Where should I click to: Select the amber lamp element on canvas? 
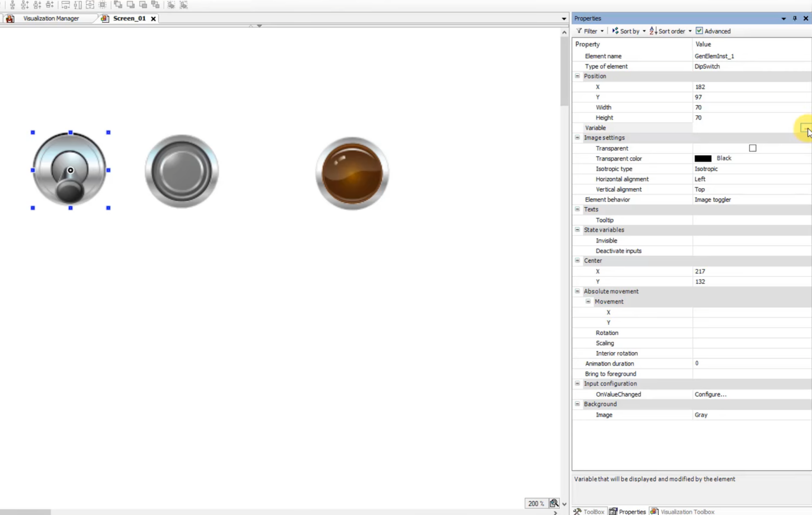pos(352,173)
